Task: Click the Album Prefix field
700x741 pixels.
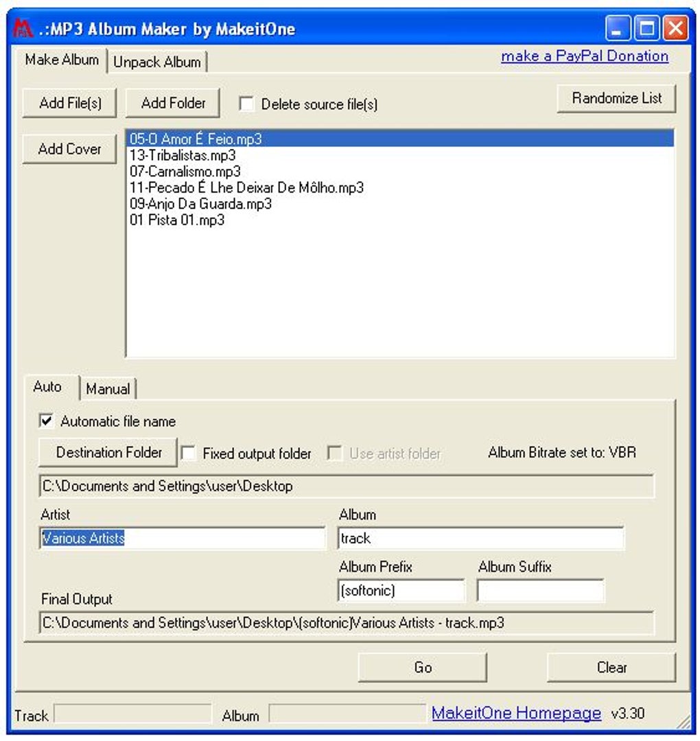Action: point(401,590)
